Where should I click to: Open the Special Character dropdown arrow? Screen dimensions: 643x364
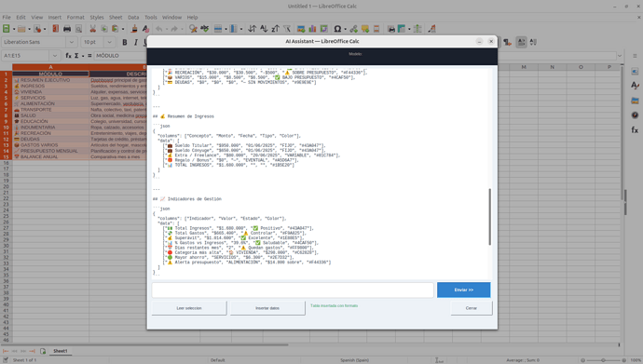coord(345,29)
